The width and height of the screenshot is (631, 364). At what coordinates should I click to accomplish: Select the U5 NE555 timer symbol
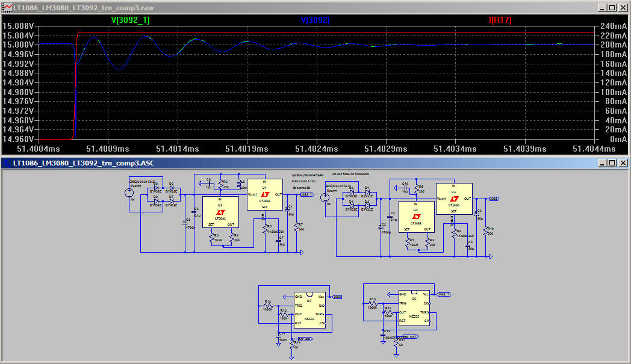[309, 310]
